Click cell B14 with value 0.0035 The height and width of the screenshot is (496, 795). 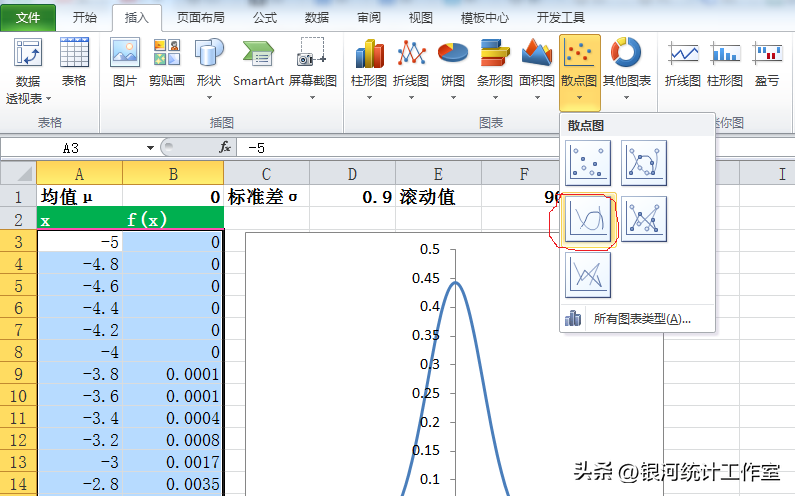coord(173,484)
